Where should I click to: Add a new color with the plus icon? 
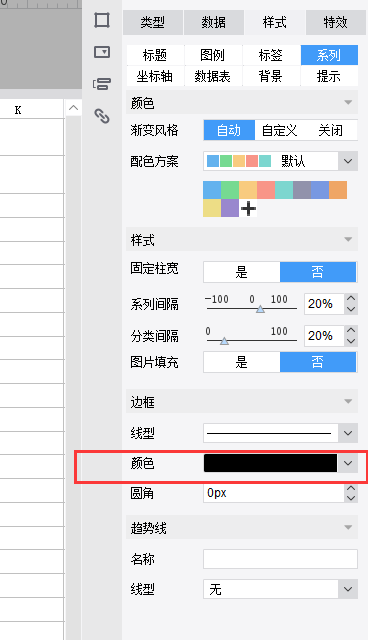point(248,209)
